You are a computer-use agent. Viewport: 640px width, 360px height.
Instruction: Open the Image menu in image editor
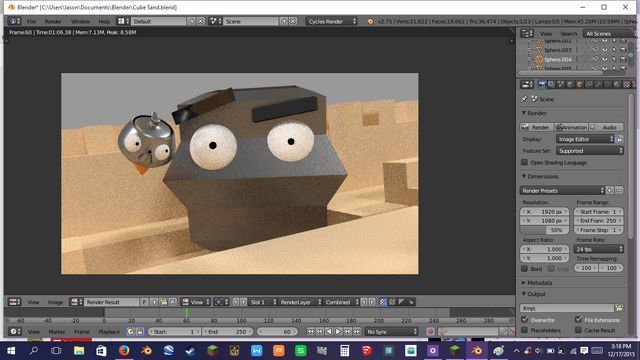point(56,302)
